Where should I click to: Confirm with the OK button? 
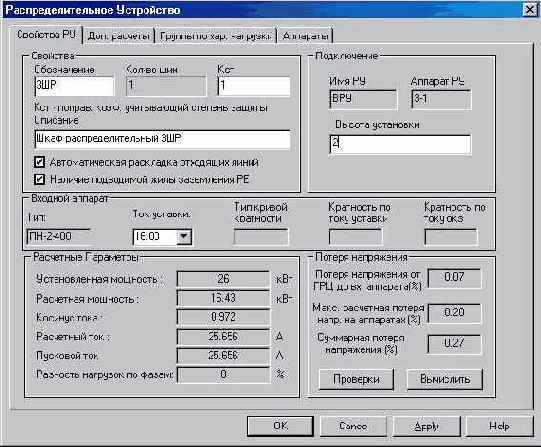click(280, 426)
